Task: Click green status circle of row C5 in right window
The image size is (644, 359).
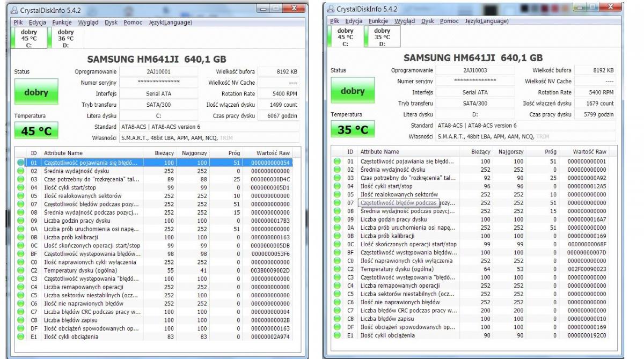Action: [338, 295]
